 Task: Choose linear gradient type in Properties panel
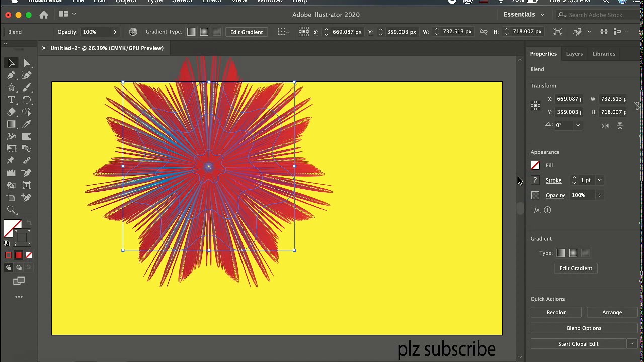point(560,253)
